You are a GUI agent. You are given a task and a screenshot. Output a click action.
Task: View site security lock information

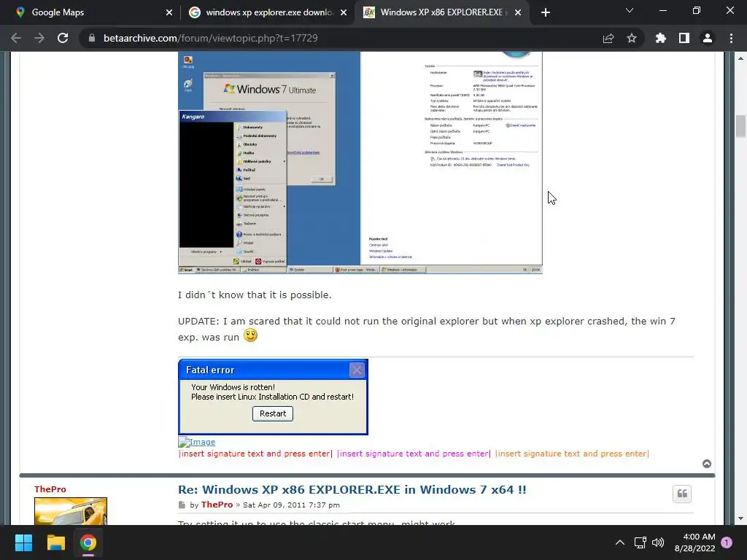click(92, 38)
